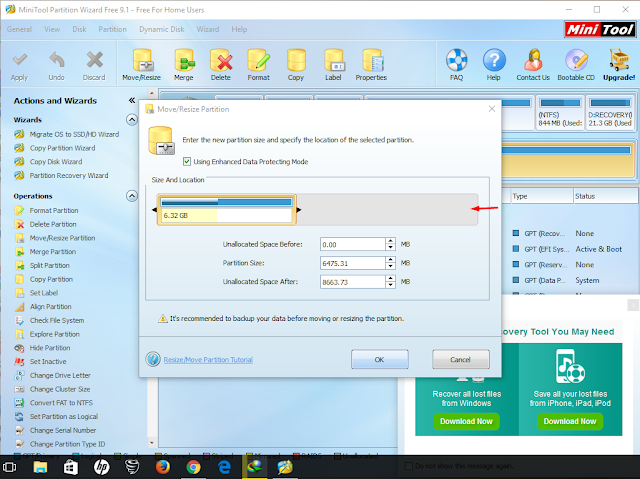Click Cancel in Move/Resize dialog
Screen dimensions: 640x479
[461, 359]
